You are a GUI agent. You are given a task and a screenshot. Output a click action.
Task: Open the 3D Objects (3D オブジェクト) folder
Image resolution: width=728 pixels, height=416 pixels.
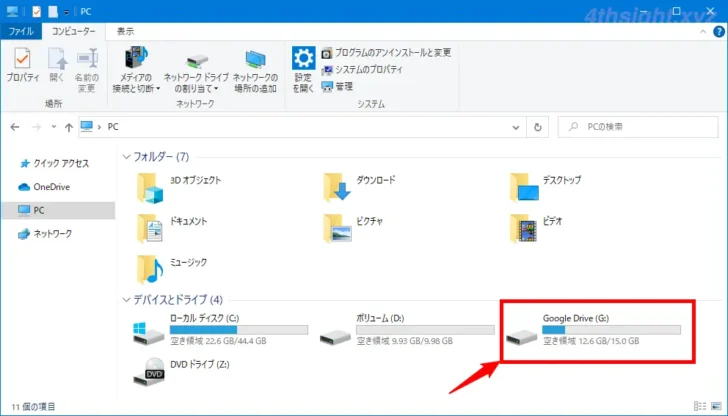point(179,188)
